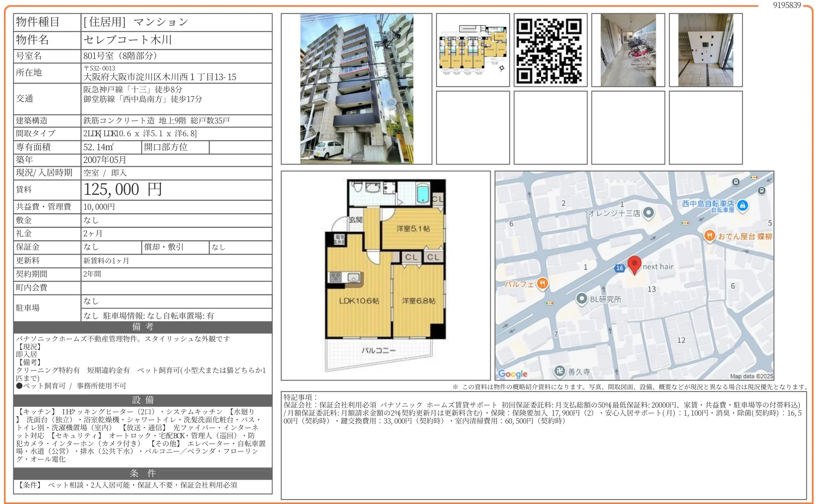Click the QR code image

coord(550,50)
